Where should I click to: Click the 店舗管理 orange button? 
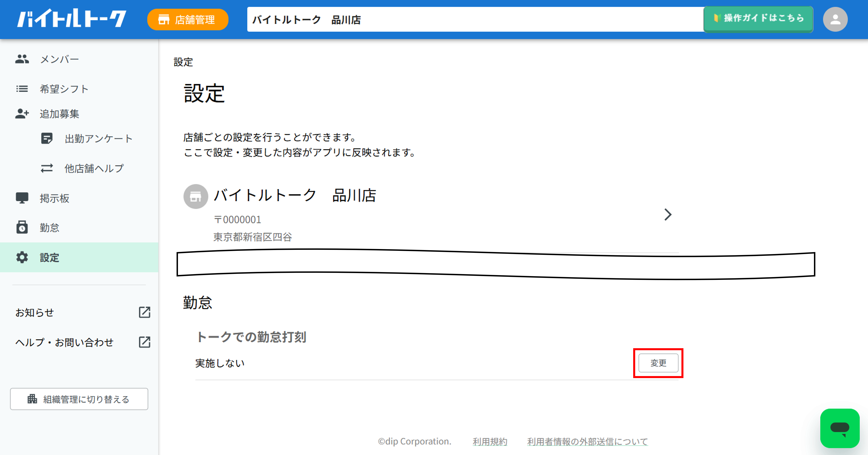tap(188, 20)
